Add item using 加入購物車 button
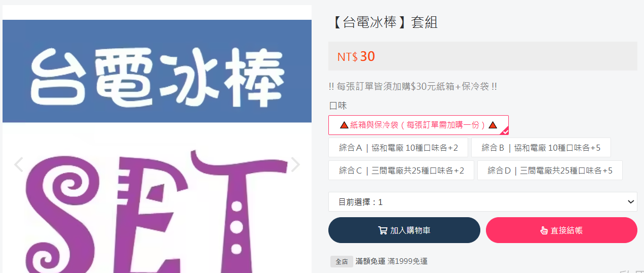 coord(404,230)
